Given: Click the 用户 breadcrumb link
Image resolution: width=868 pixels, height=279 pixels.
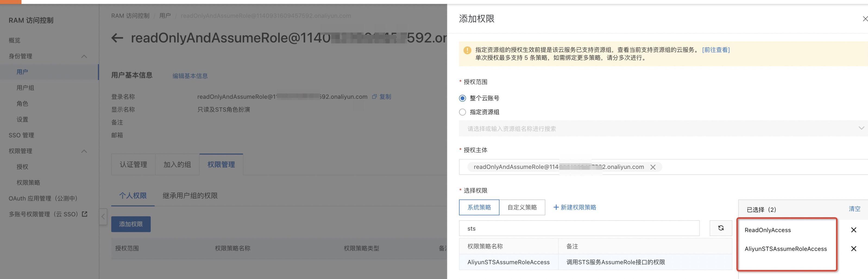Looking at the screenshot, I should click(x=165, y=16).
